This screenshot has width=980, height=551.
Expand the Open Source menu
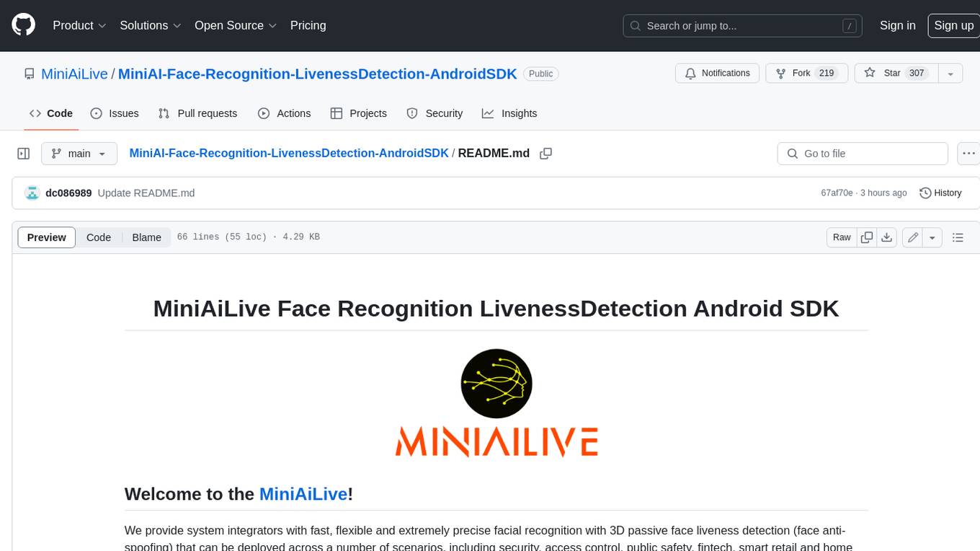pyautogui.click(x=236, y=25)
